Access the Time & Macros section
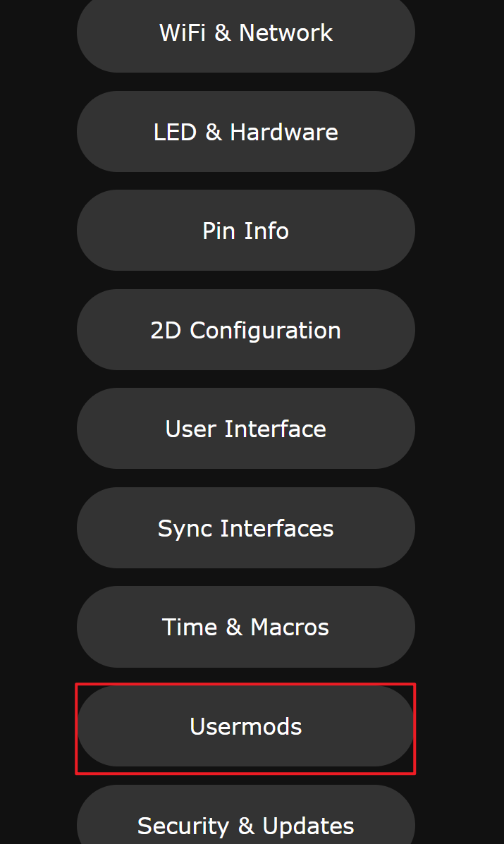 point(246,627)
